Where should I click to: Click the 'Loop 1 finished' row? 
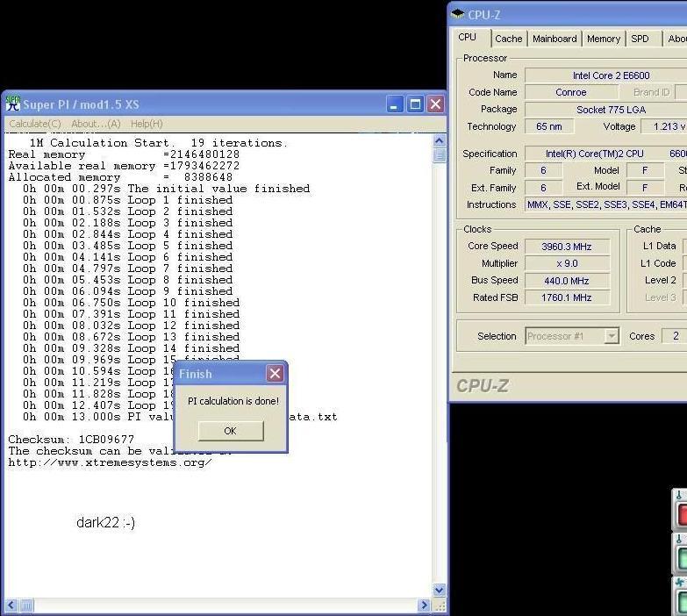coord(128,200)
